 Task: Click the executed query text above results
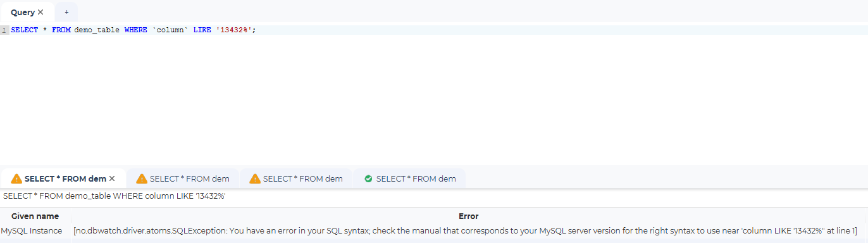pos(115,196)
